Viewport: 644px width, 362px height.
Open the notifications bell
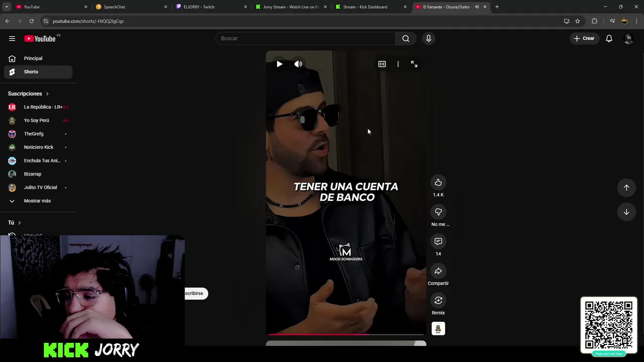609,39
